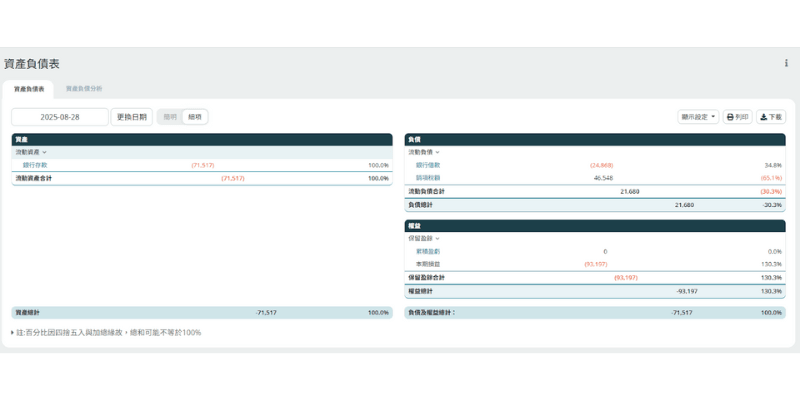Collapse the 流動資產 section
The height and width of the screenshot is (400, 800).
(31, 152)
